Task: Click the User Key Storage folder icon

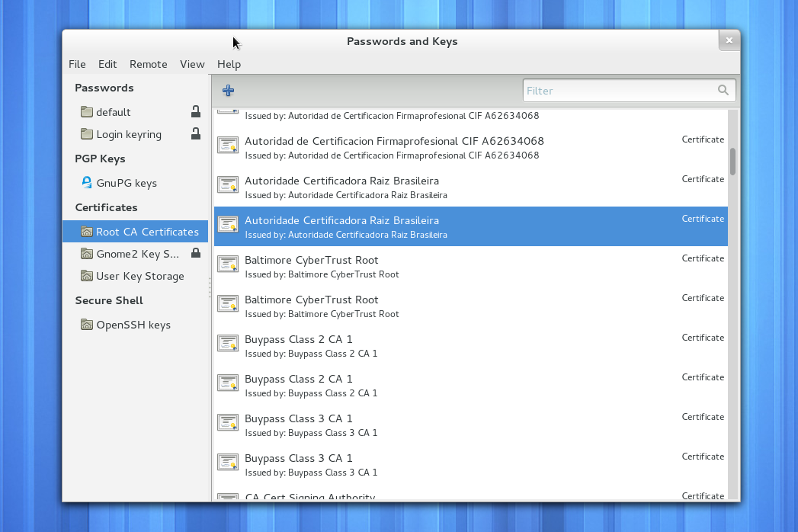Action: [x=87, y=276]
